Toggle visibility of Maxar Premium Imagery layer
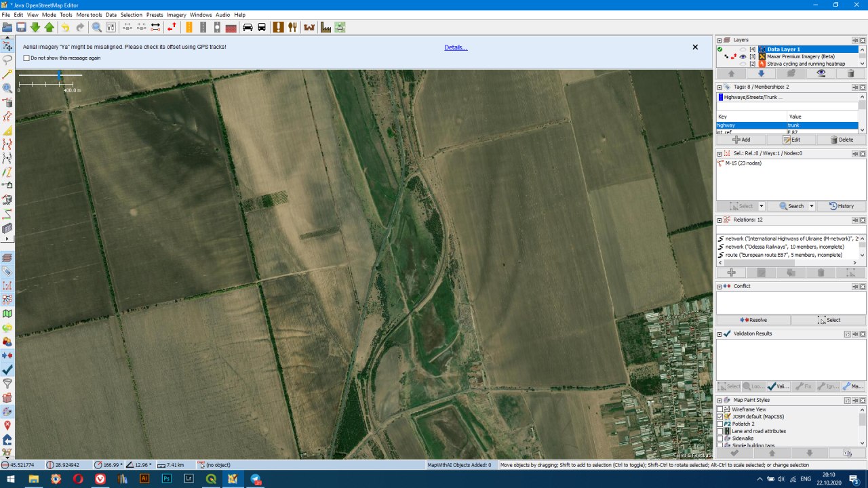Viewport: 868px width, 488px height. (x=743, y=56)
